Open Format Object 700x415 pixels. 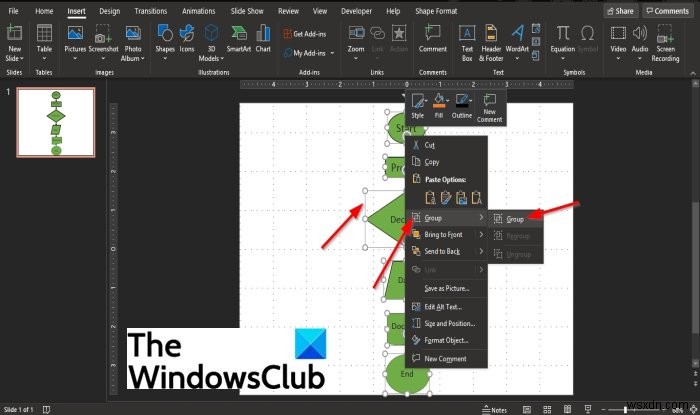coord(446,340)
